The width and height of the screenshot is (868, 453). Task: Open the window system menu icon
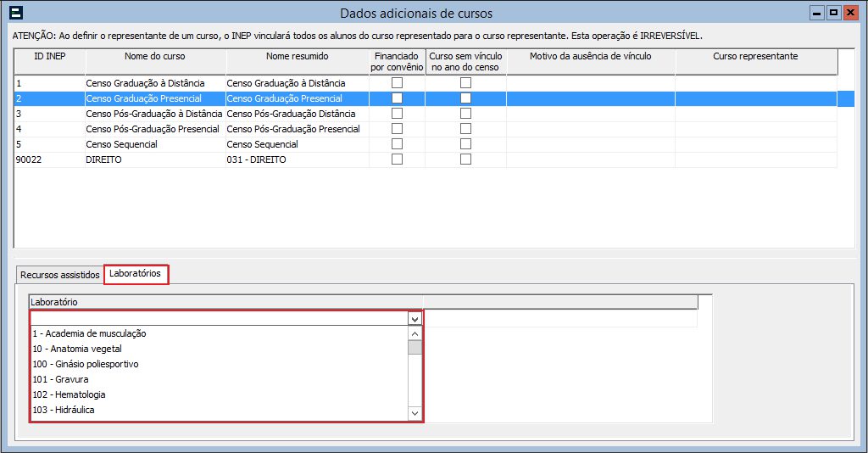[x=17, y=13]
